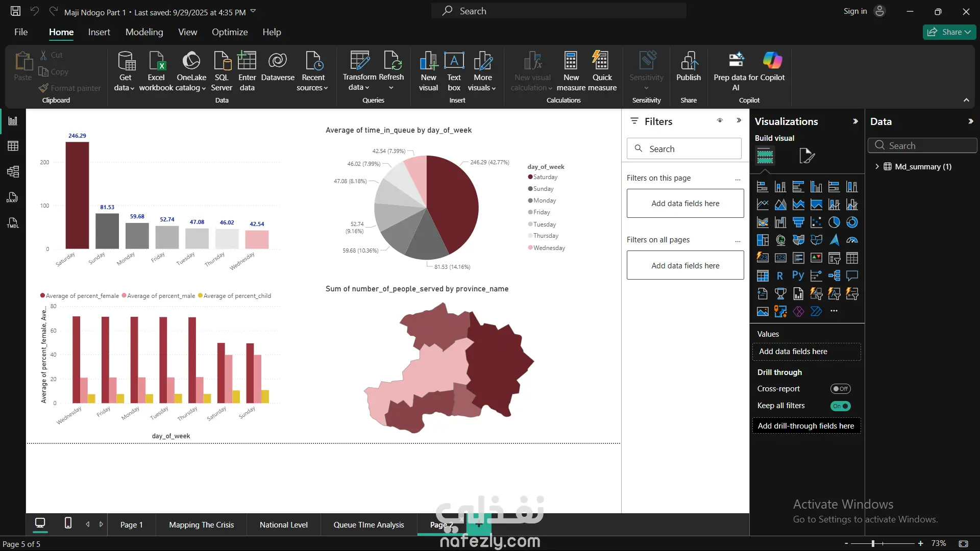Open the Table view from left sidebar
This screenshot has width=980, height=551.
13,146
